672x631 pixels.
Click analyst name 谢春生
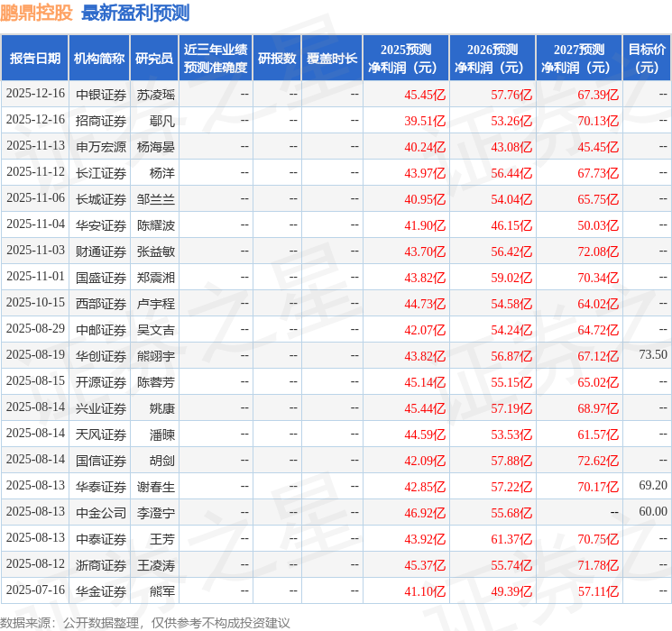[x=155, y=487]
